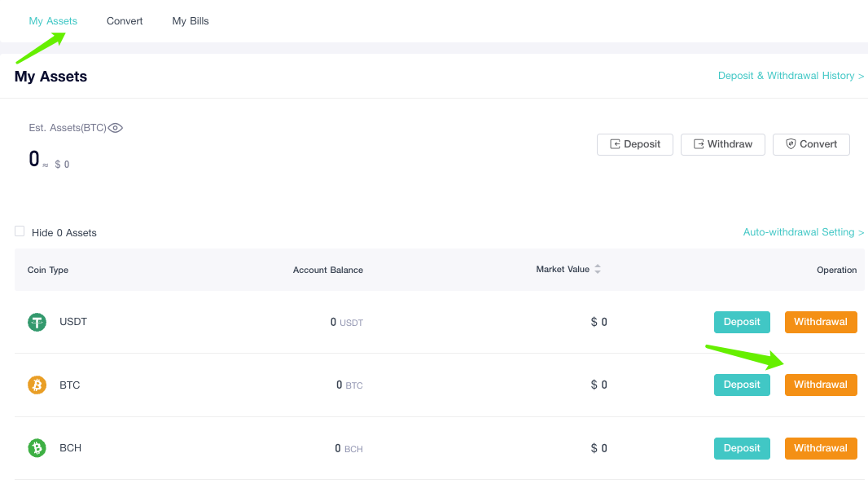Click Deposit button for BCH

pos(742,448)
